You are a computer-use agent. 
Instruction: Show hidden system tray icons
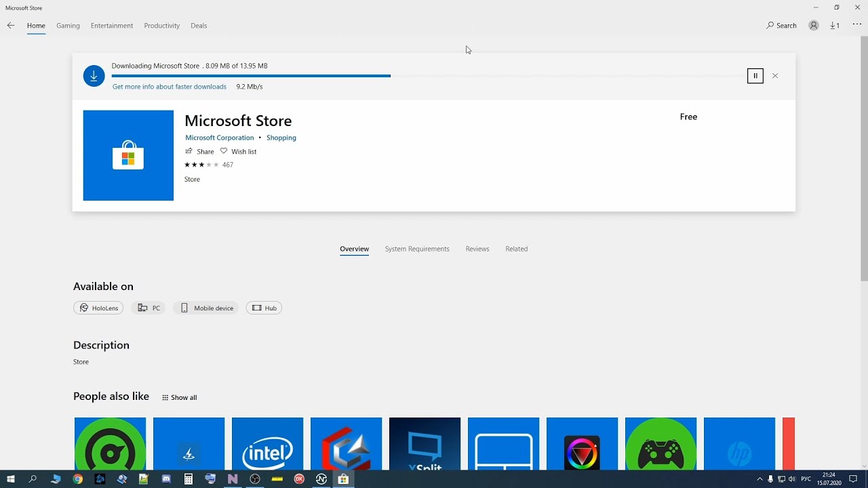[759, 479]
